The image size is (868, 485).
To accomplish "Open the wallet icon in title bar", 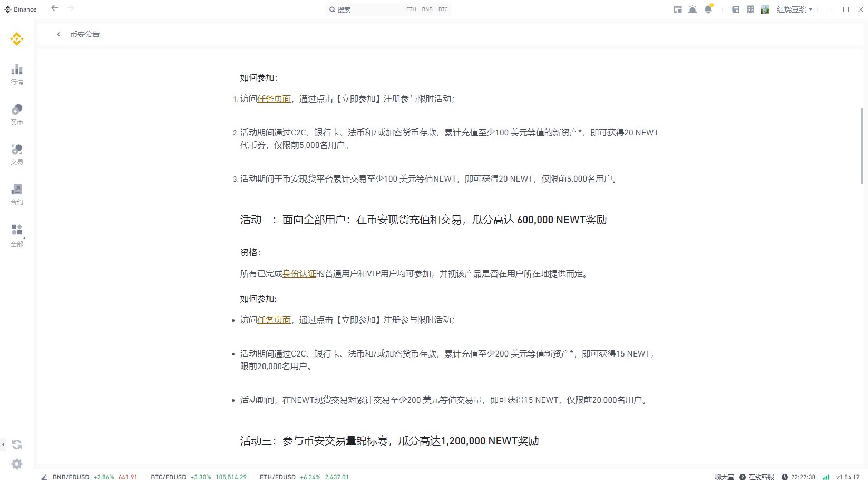I will click(736, 9).
